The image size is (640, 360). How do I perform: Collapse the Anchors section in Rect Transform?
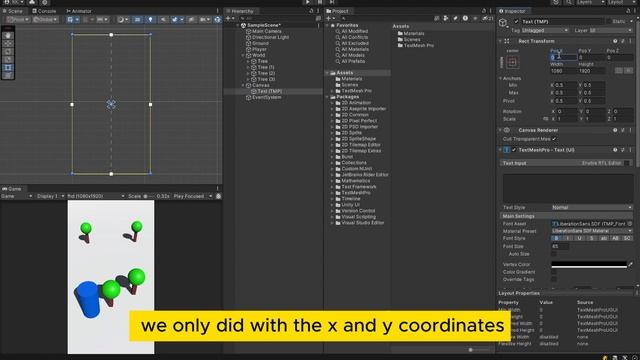click(501, 78)
